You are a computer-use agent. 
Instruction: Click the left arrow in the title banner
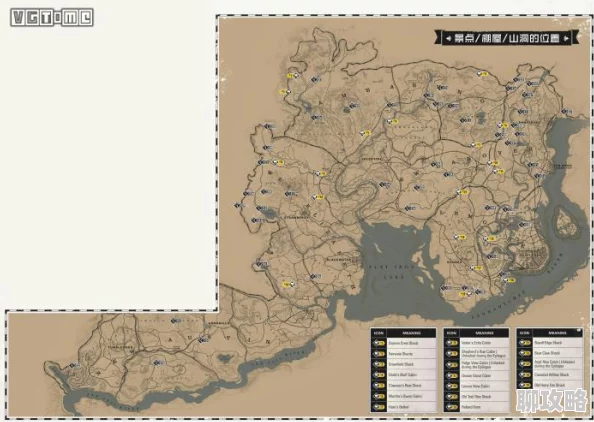[449, 38]
